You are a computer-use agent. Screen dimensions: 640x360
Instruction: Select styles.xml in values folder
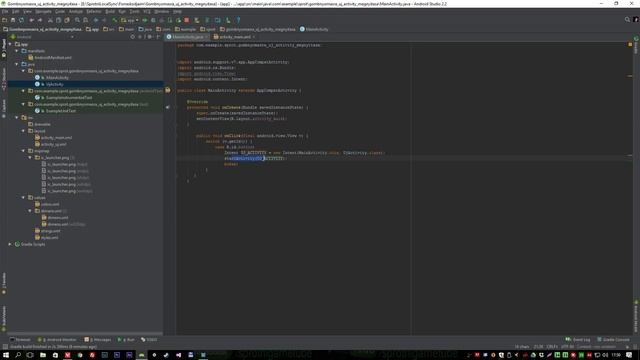pos(47,238)
